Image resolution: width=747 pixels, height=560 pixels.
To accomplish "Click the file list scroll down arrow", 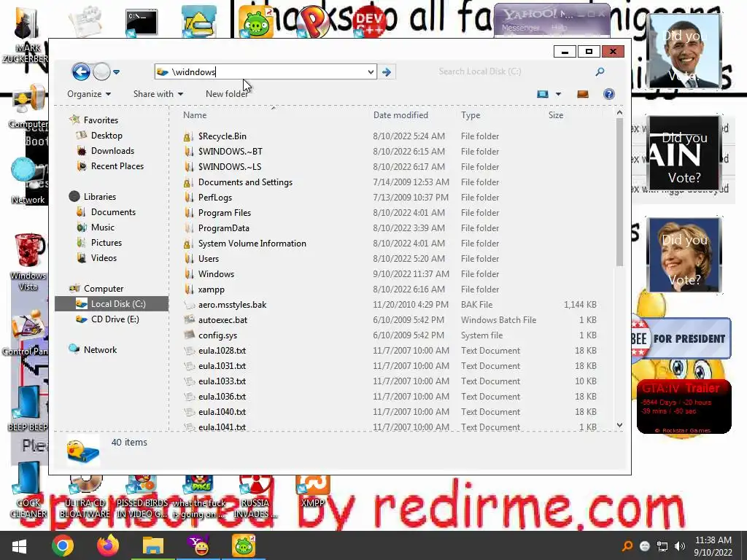I will point(619,425).
